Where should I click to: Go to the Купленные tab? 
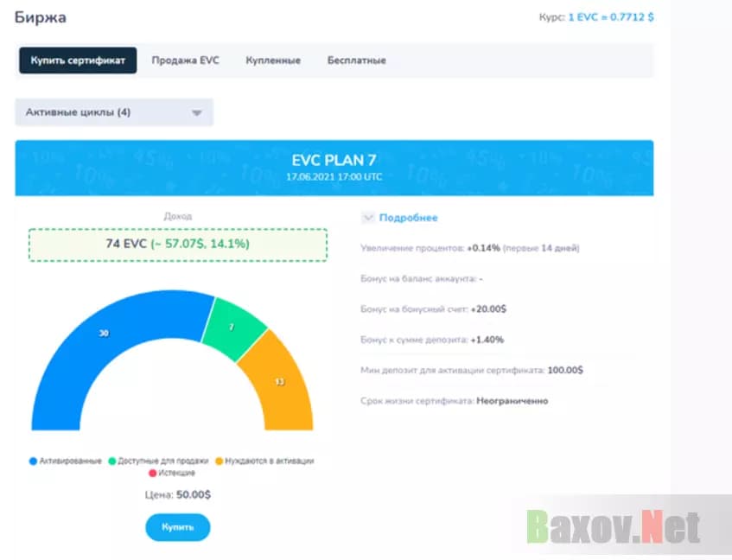tap(273, 60)
